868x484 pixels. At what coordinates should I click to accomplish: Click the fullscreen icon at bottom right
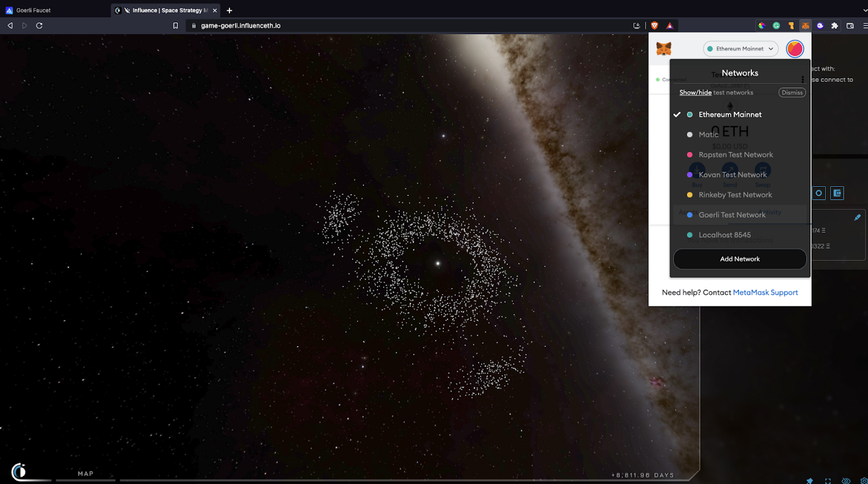tap(828, 481)
